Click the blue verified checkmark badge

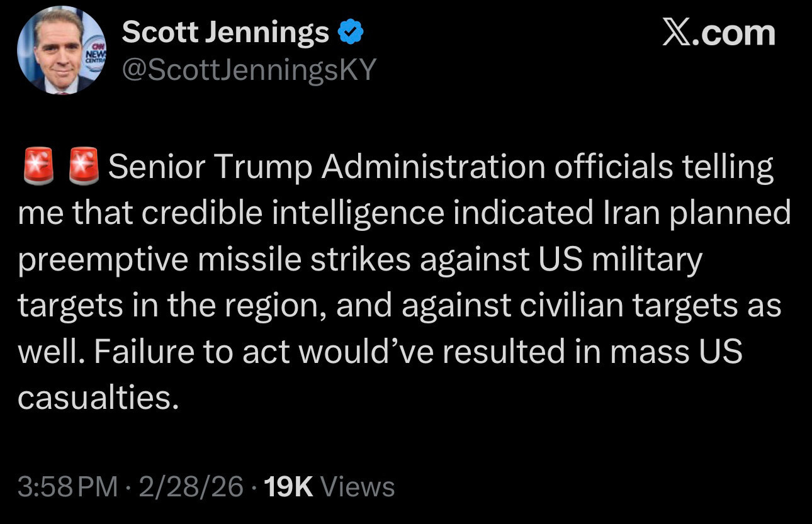[x=350, y=32]
